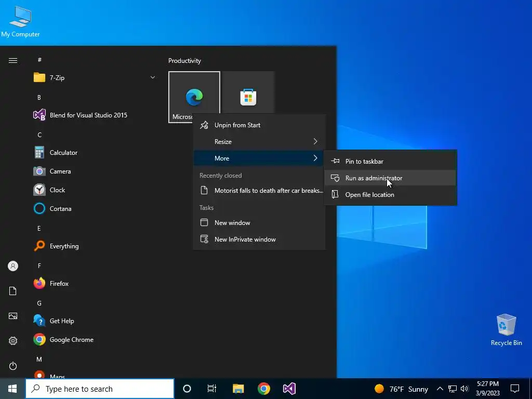Open Settings gear in Start sidebar
532x399 pixels.
pyautogui.click(x=13, y=341)
